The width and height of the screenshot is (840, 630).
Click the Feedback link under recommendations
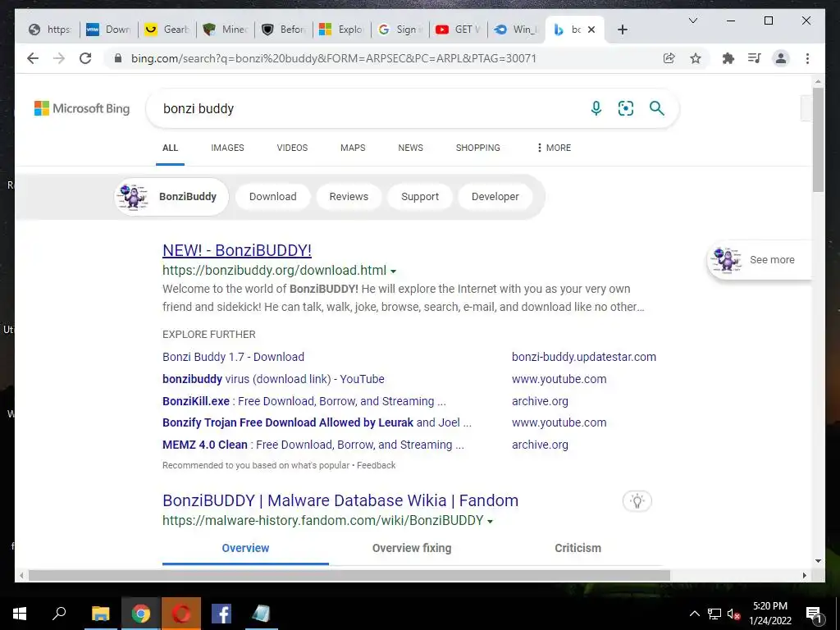(x=376, y=466)
